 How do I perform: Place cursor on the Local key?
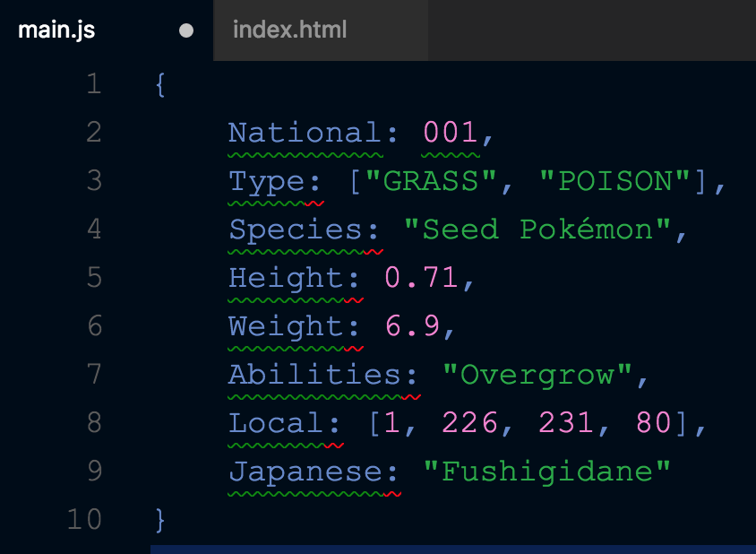[276, 423]
